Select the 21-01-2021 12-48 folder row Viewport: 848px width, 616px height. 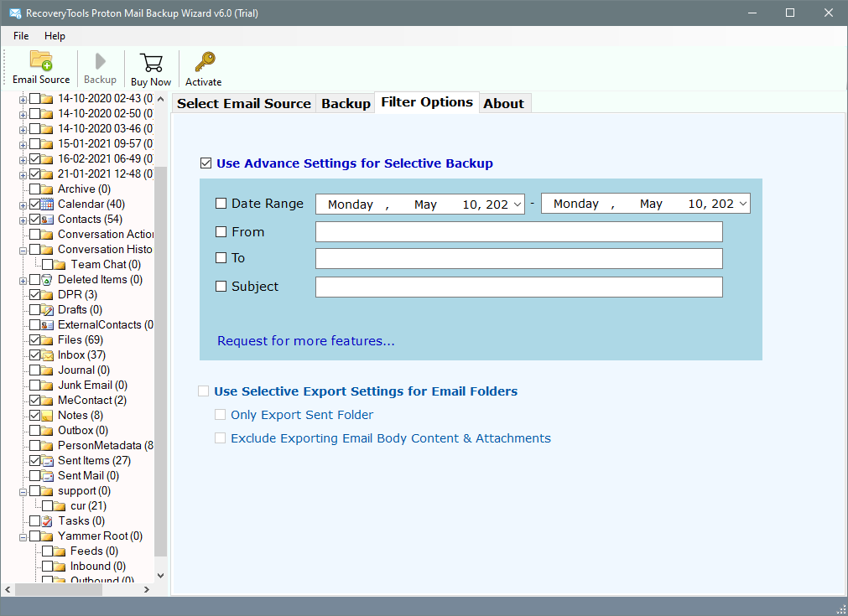click(x=106, y=174)
